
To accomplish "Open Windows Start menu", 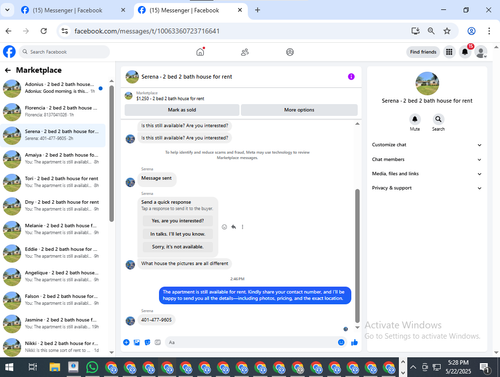I will pos(9,367).
